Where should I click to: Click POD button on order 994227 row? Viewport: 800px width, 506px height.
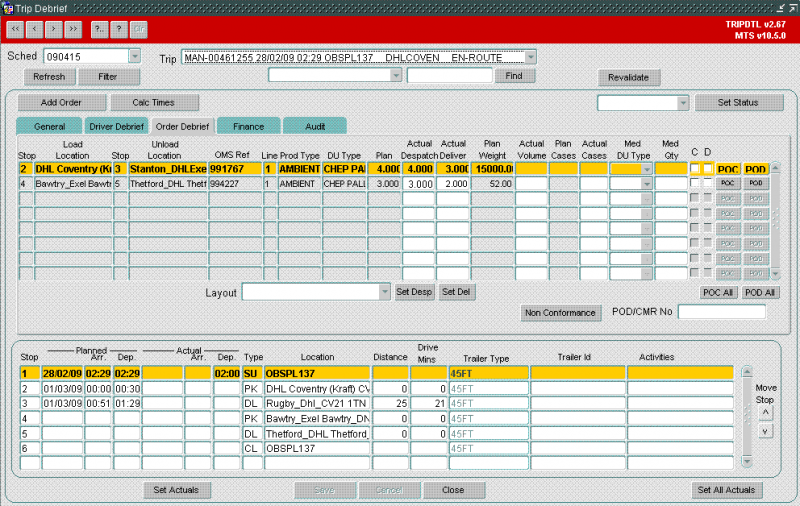(x=756, y=183)
